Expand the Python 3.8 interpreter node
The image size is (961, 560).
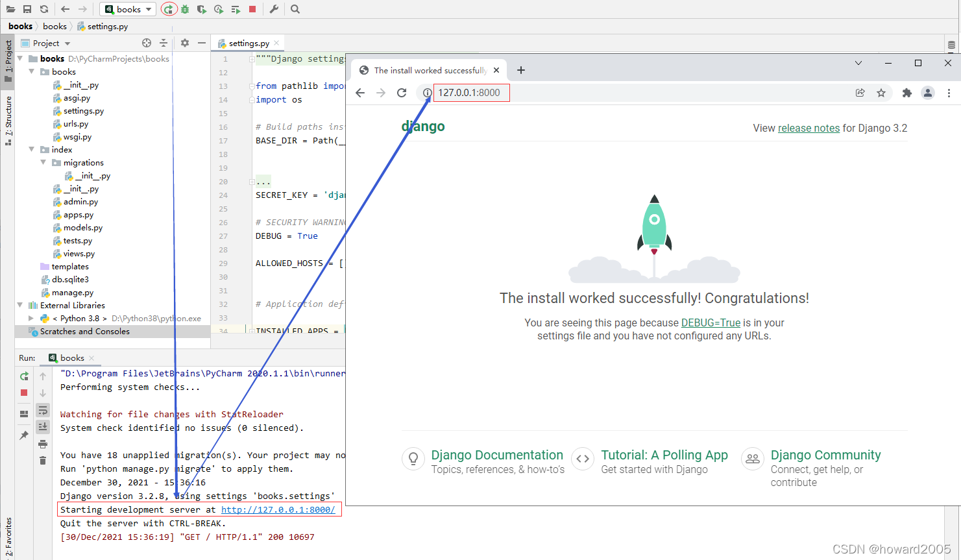32,318
